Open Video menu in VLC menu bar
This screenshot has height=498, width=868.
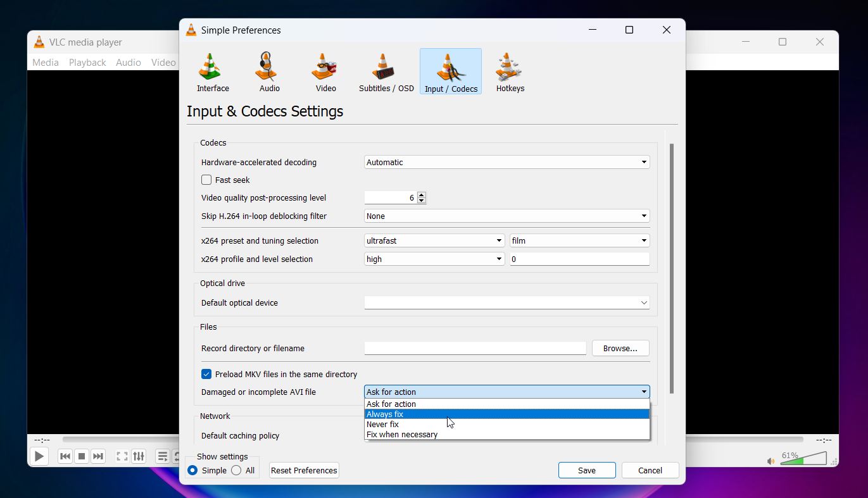pos(163,62)
